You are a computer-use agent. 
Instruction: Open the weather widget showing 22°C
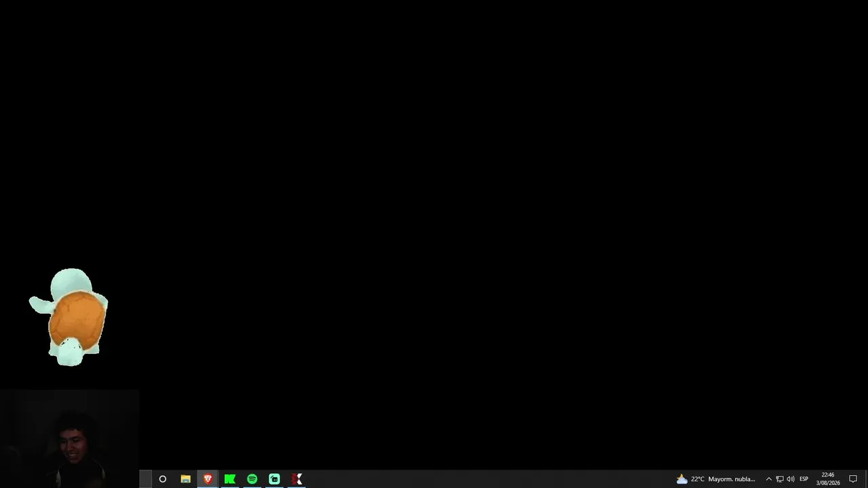coord(716,479)
